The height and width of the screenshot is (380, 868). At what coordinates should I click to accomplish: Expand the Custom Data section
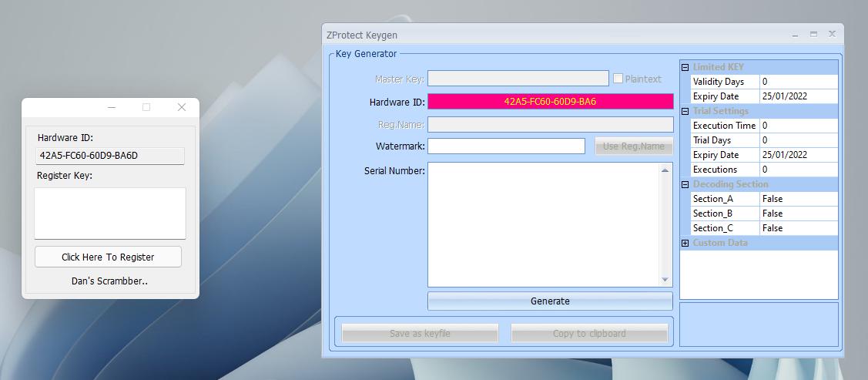tap(685, 243)
